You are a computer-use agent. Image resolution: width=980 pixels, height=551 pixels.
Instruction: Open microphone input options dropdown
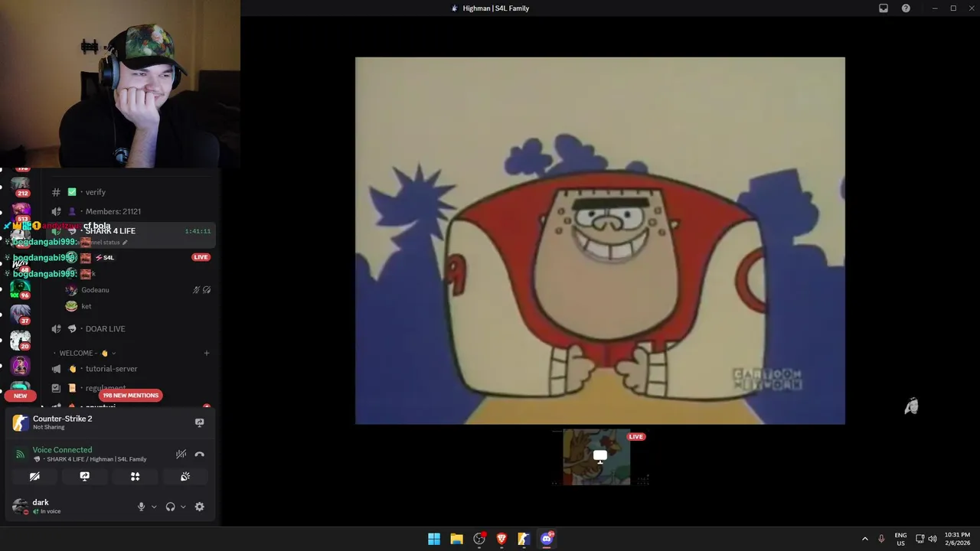154,507
